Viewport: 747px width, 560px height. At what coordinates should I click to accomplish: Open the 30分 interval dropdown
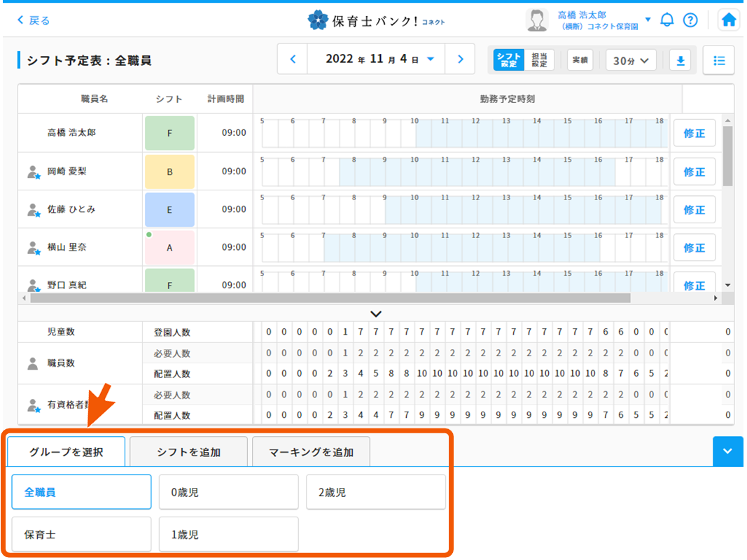631,60
